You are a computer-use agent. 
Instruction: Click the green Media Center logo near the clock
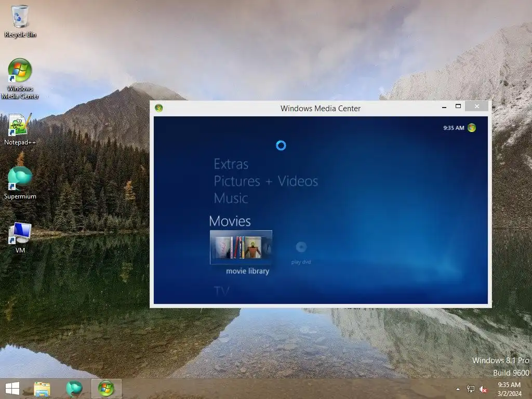472,128
